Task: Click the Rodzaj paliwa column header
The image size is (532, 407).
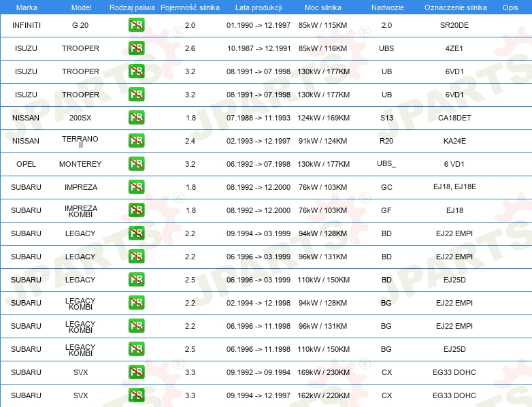Action: (x=132, y=7)
